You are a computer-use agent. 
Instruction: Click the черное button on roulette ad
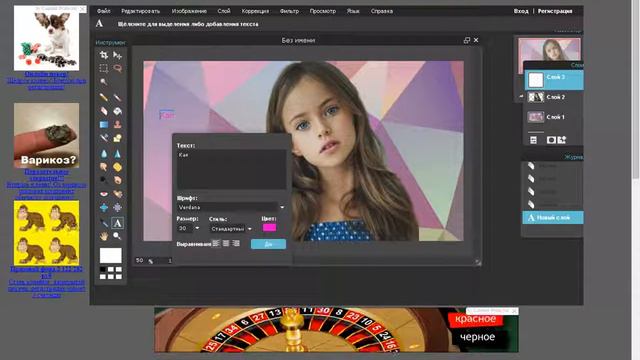[477, 337]
